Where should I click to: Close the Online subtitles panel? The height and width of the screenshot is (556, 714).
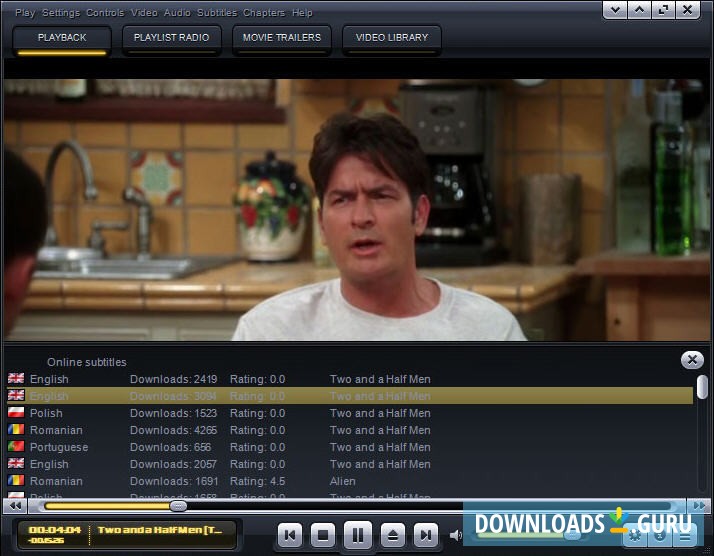[692, 360]
